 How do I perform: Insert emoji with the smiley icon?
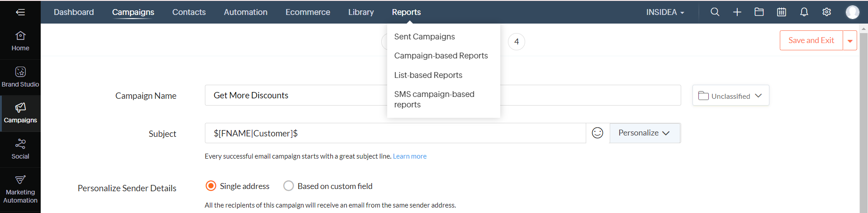598,133
